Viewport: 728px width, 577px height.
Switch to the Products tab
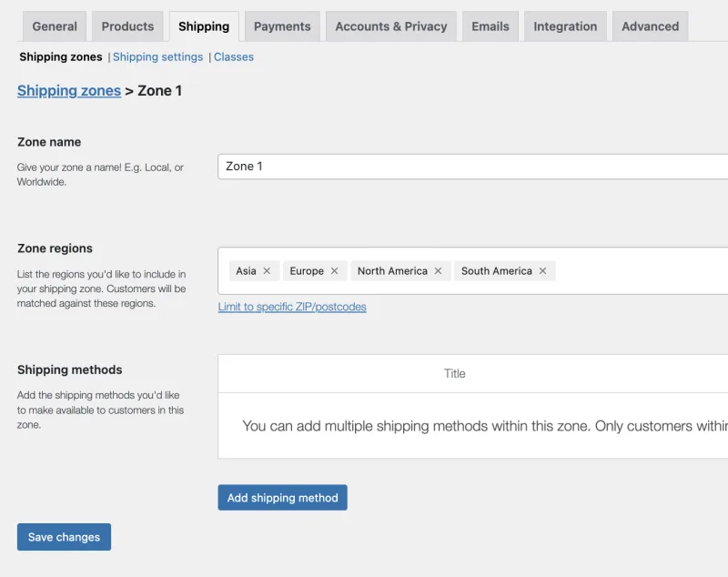(127, 26)
